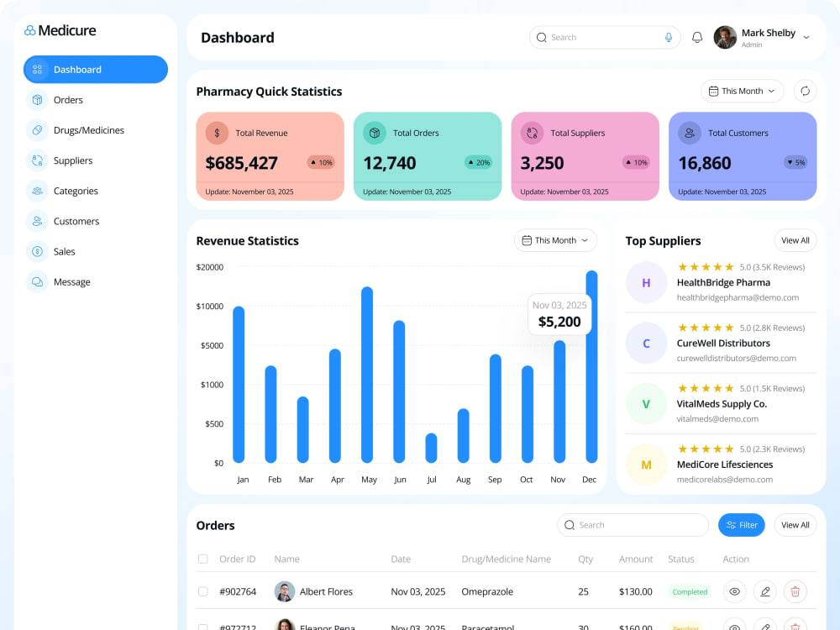Click the VitalMeds Supply V avatar
The width and height of the screenshot is (840, 630).
[646, 404]
